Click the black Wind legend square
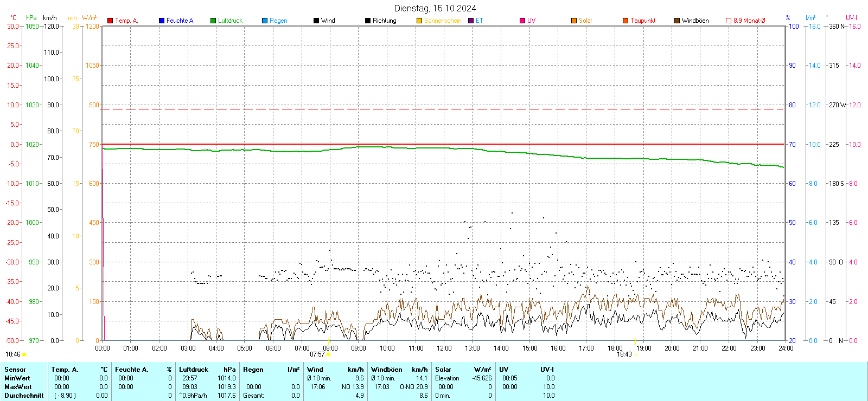 (x=316, y=21)
